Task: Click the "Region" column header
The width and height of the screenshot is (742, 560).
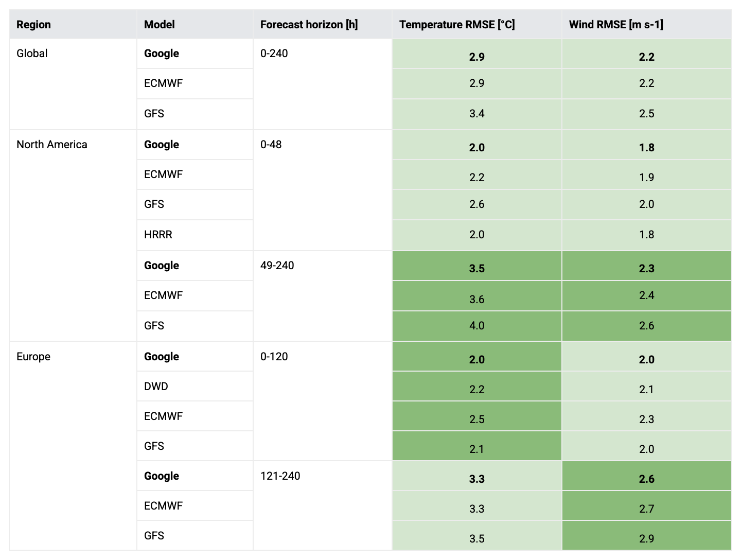Action: coord(33,24)
